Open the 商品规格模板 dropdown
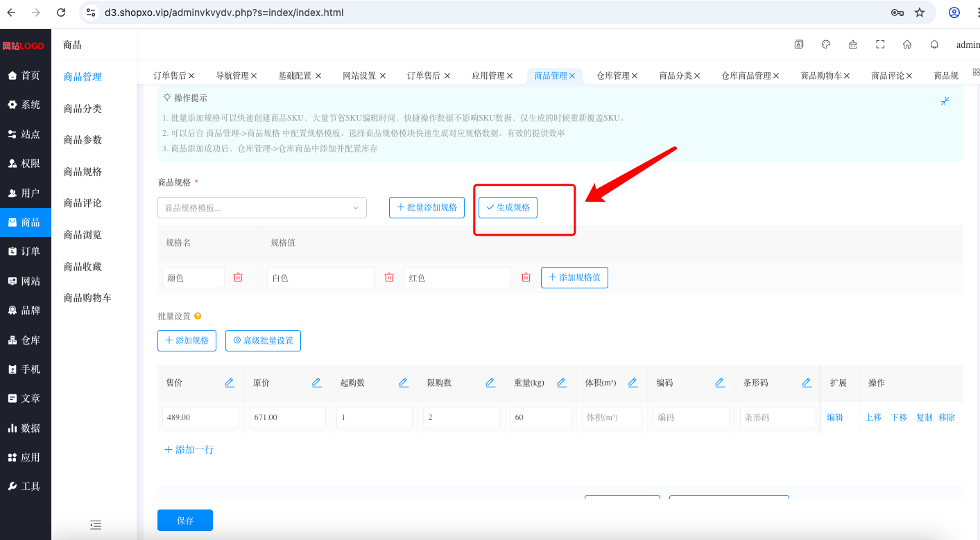Screen dimensions: 980x540 click(x=262, y=207)
